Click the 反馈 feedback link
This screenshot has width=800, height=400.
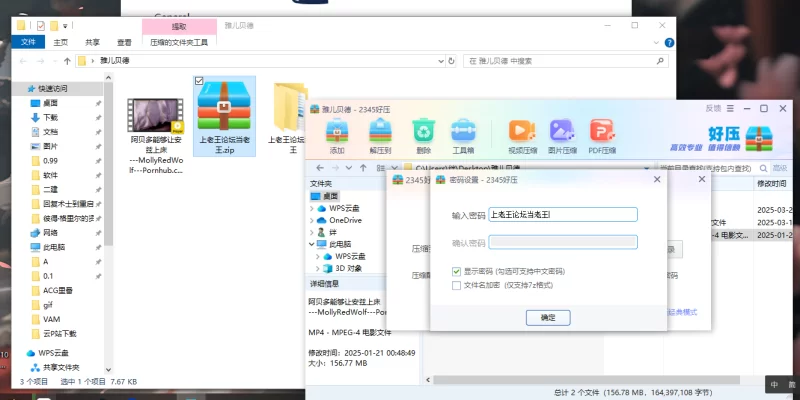[713, 108]
